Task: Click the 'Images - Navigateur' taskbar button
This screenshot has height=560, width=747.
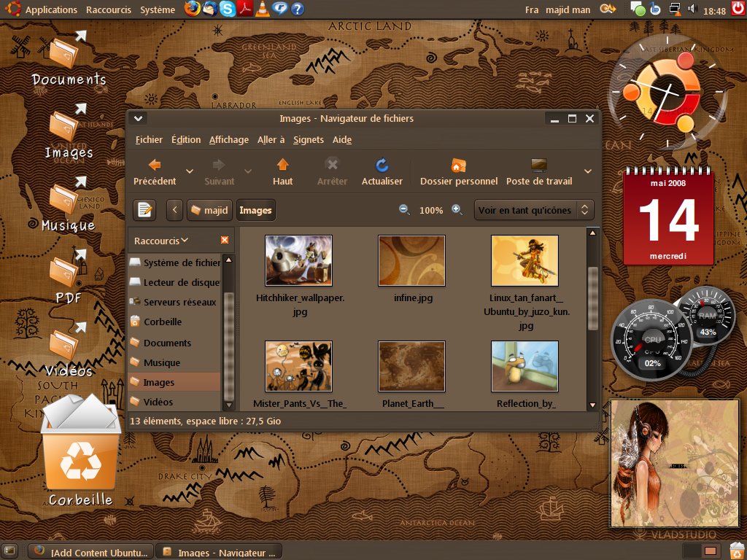Action: point(219,552)
